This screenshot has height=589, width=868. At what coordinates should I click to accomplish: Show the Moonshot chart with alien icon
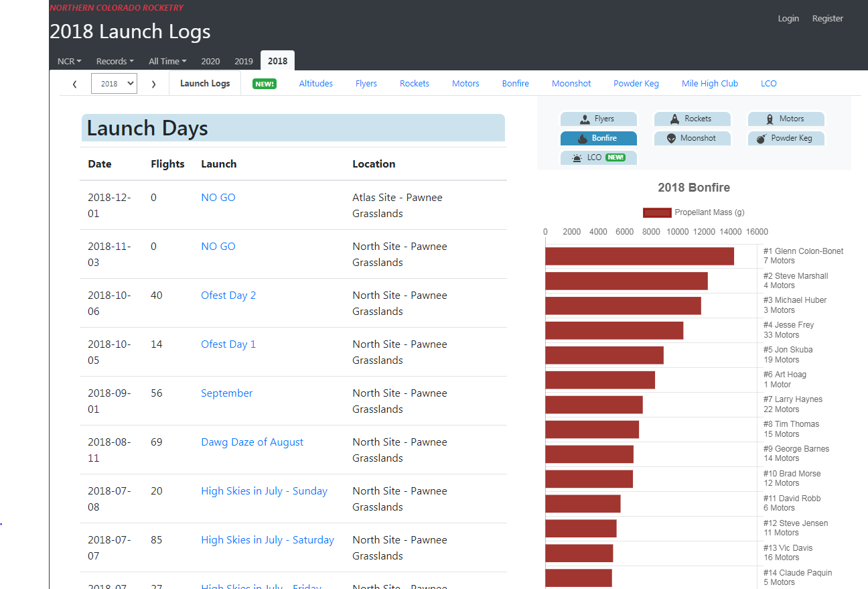click(x=692, y=138)
